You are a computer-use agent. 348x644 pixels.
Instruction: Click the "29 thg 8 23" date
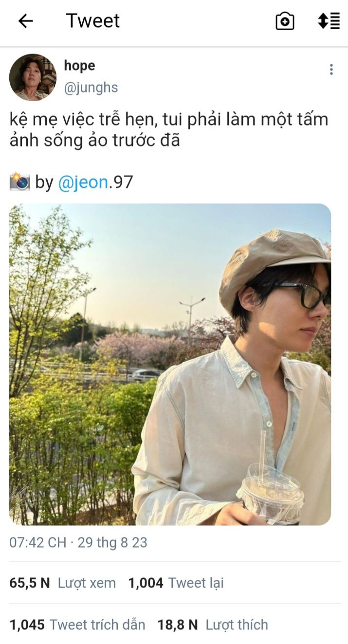(x=112, y=543)
